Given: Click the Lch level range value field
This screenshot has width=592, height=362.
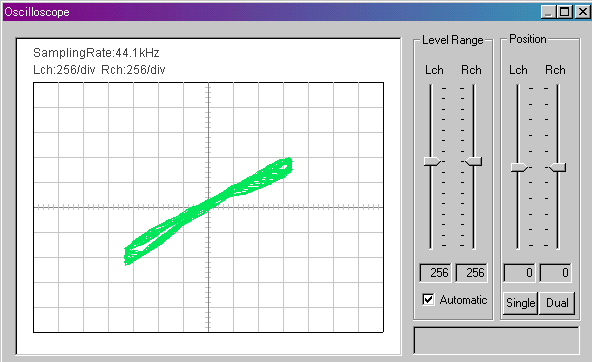Looking at the screenshot, I should pyautogui.click(x=435, y=273).
